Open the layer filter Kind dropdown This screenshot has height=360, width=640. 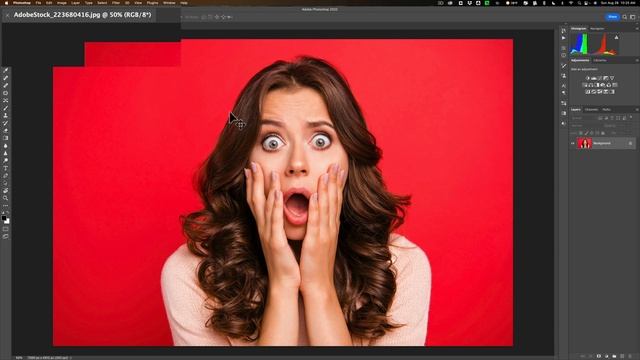click(584, 118)
